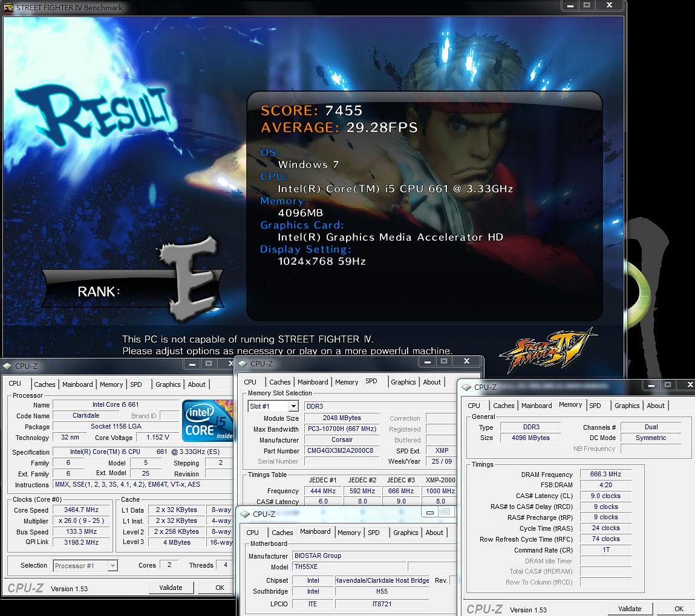This screenshot has width=695, height=616.
Task: Minimize the Street Fighter IV Benchmark window
Action: click(570, 5)
